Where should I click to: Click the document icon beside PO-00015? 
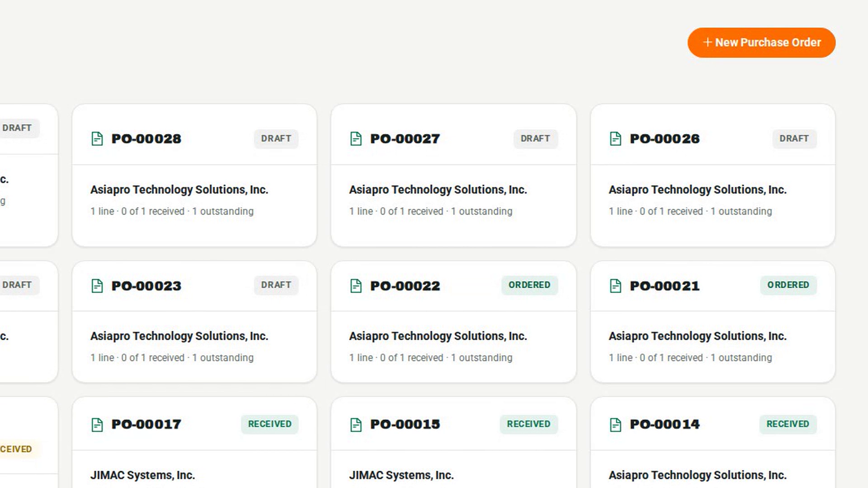pos(356,425)
